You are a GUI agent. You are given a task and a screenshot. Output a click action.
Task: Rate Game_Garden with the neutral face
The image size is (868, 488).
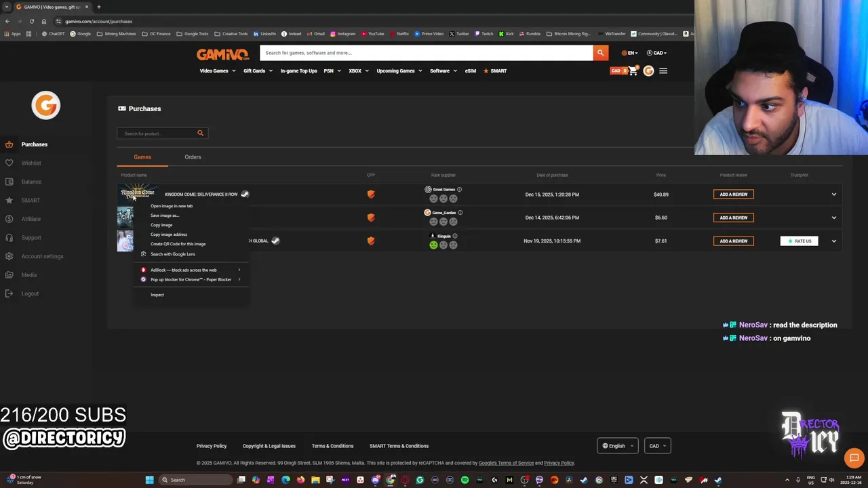(443, 222)
